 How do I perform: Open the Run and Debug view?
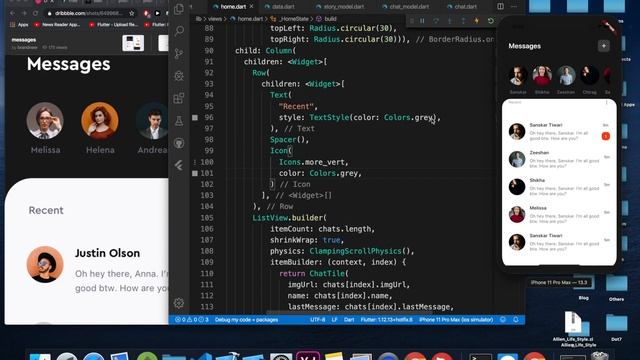(x=179, y=76)
